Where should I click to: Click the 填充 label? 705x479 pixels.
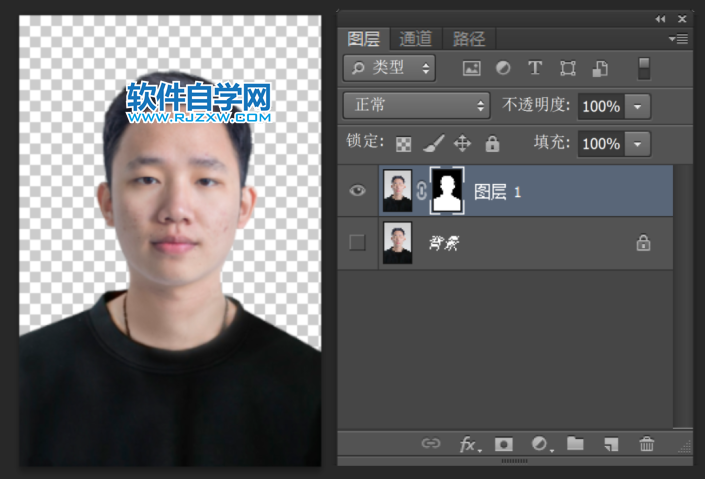tap(552, 143)
